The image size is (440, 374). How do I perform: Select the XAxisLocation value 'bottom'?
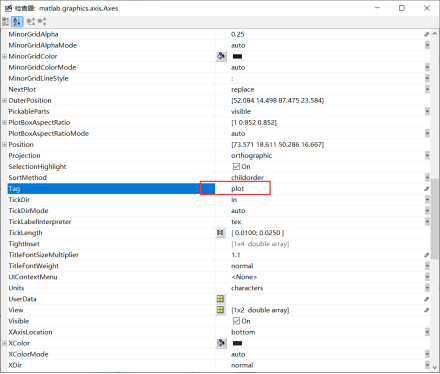point(243,332)
